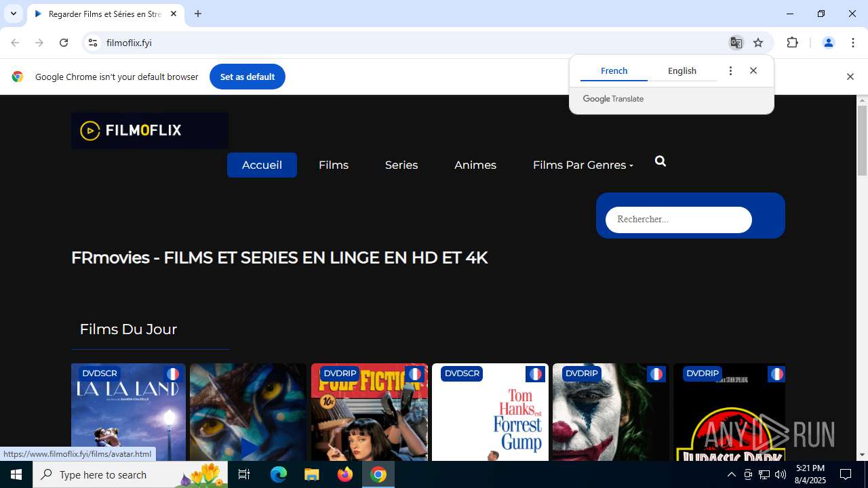Click the FRmovies page heading

point(279,258)
